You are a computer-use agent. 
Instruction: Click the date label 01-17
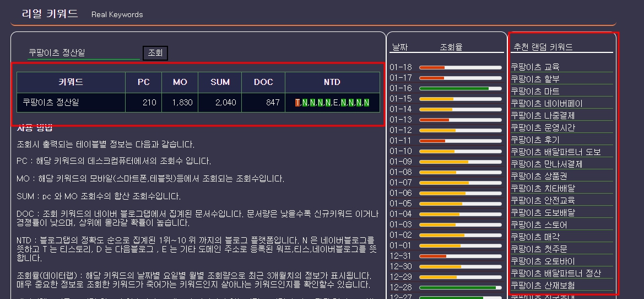401,78
